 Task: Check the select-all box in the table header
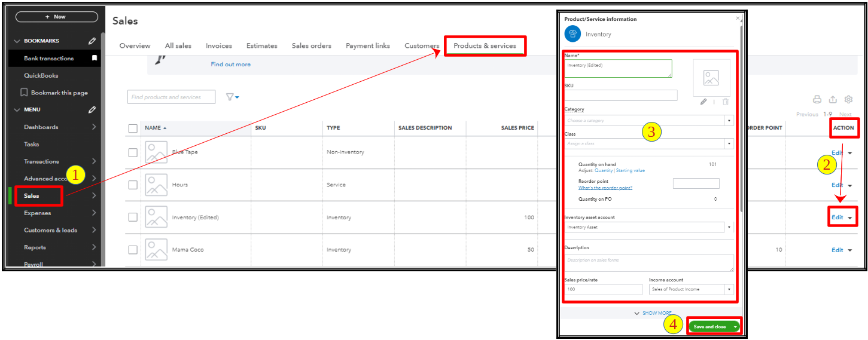[133, 128]
